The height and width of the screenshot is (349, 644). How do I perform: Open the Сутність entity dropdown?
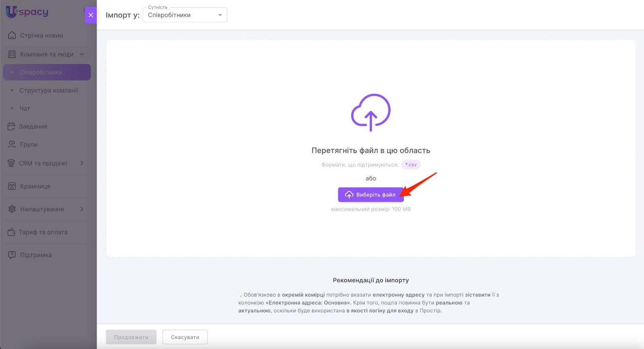tap(185, 15)
